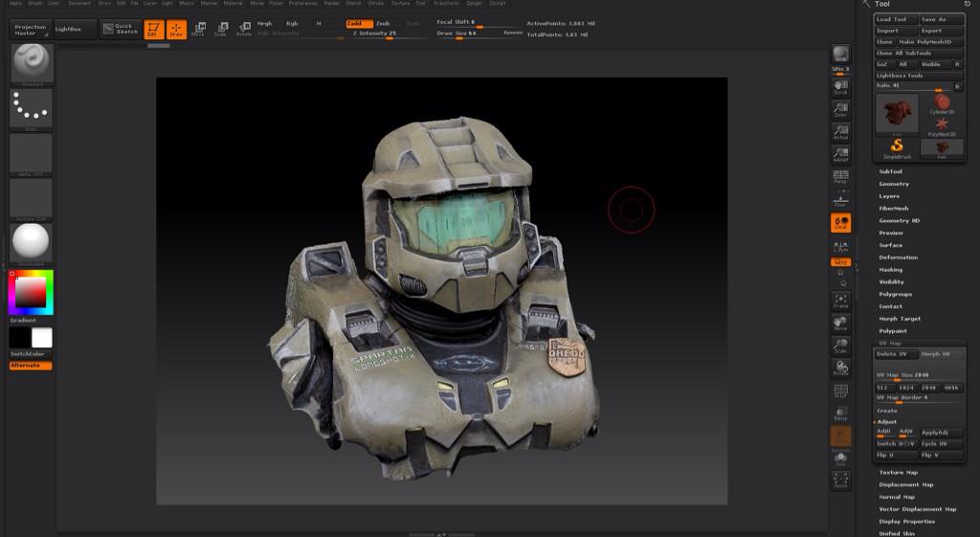The image size is (980, 537).
Task: Click the Load Tool button
Action: tap(896, 19)
